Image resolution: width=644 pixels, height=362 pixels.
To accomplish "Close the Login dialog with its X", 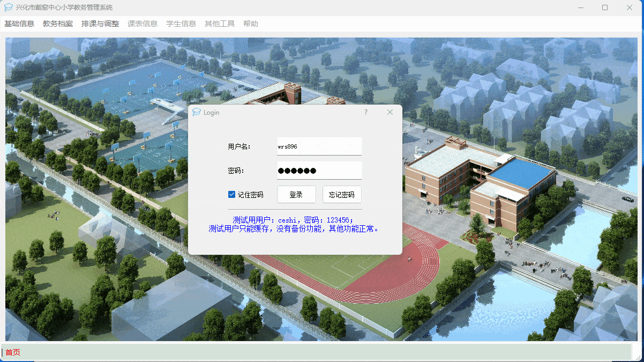I will click(x=390, y=112).
